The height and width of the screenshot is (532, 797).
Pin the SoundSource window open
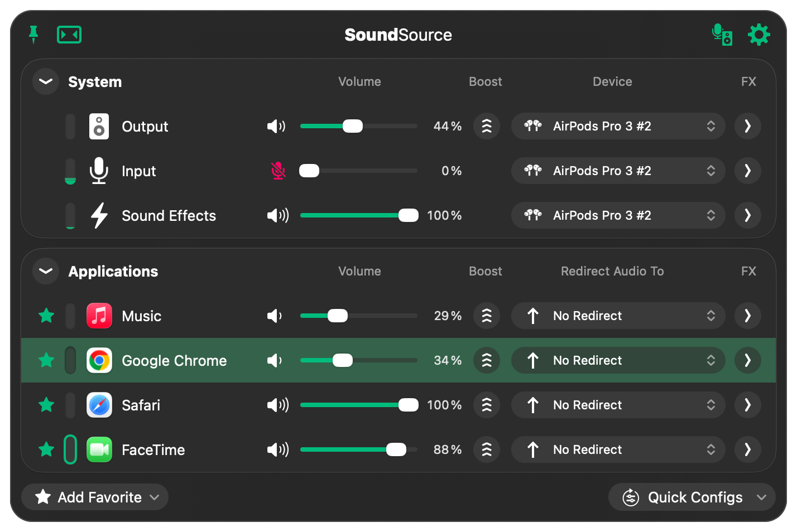[33, 35]
